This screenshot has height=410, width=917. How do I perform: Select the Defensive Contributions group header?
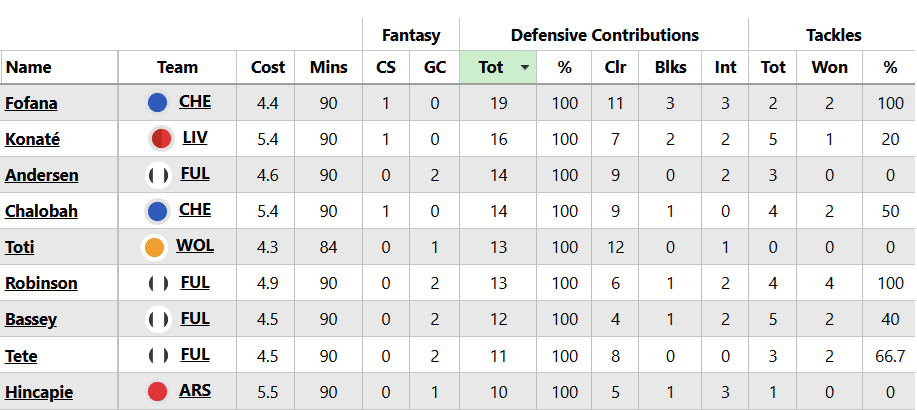(604, 35)
